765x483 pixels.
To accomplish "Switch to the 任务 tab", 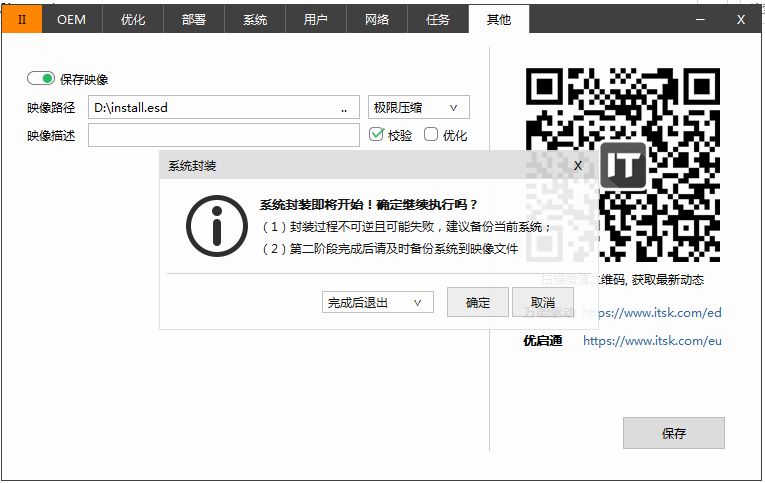I will coord(438,20).
